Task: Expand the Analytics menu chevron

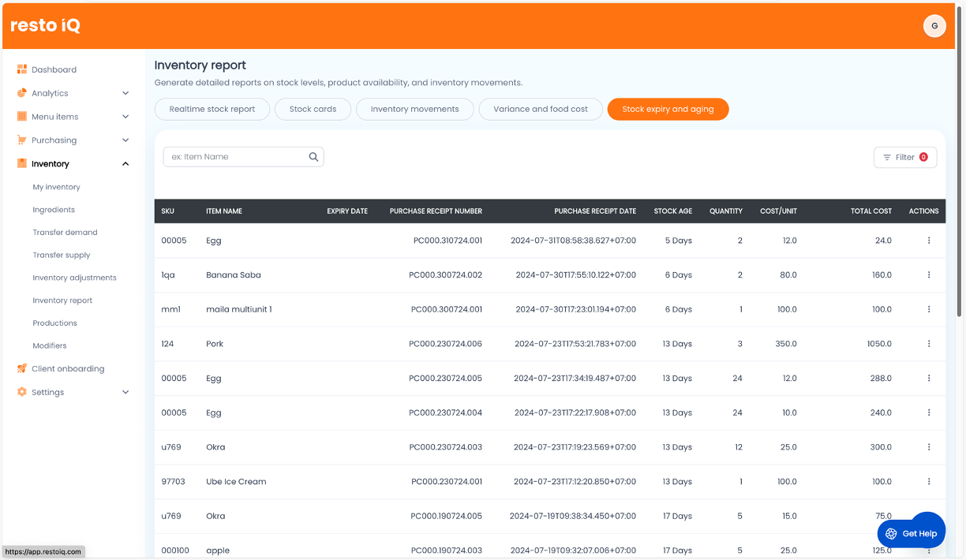Action: click(x=125, y=93)
